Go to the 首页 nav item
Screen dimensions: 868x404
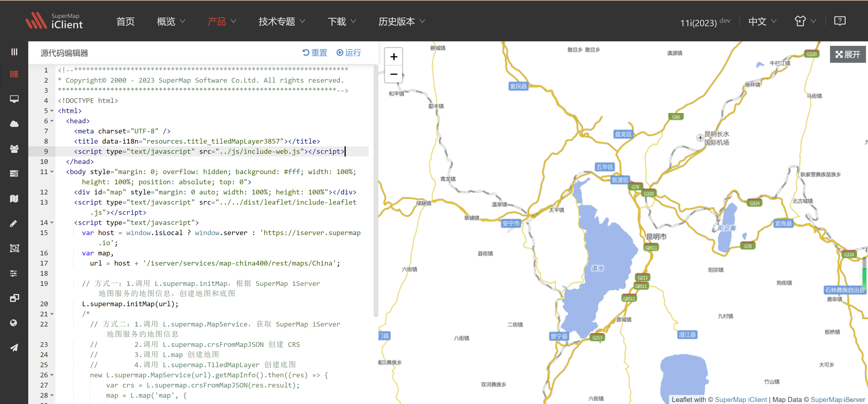point(125,21)
